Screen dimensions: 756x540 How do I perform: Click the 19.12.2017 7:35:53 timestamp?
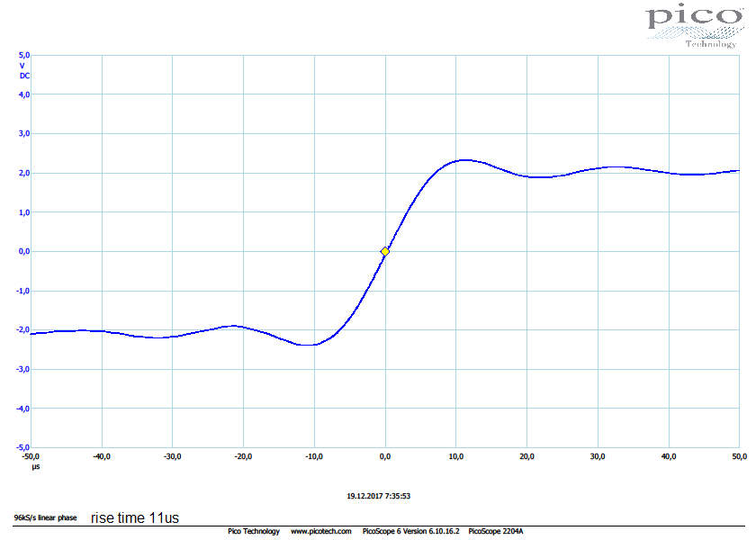(x=379, y=496)
